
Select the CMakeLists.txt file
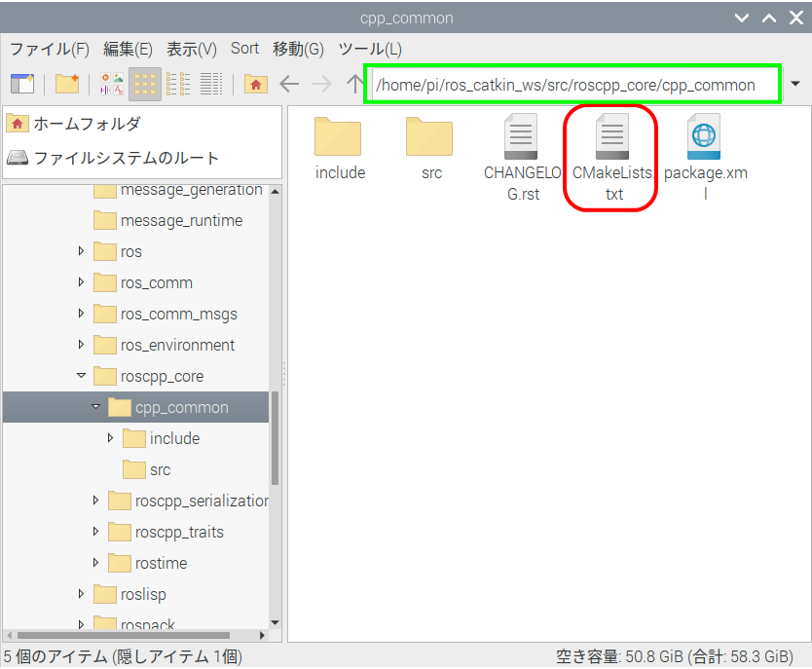point(613,158)
